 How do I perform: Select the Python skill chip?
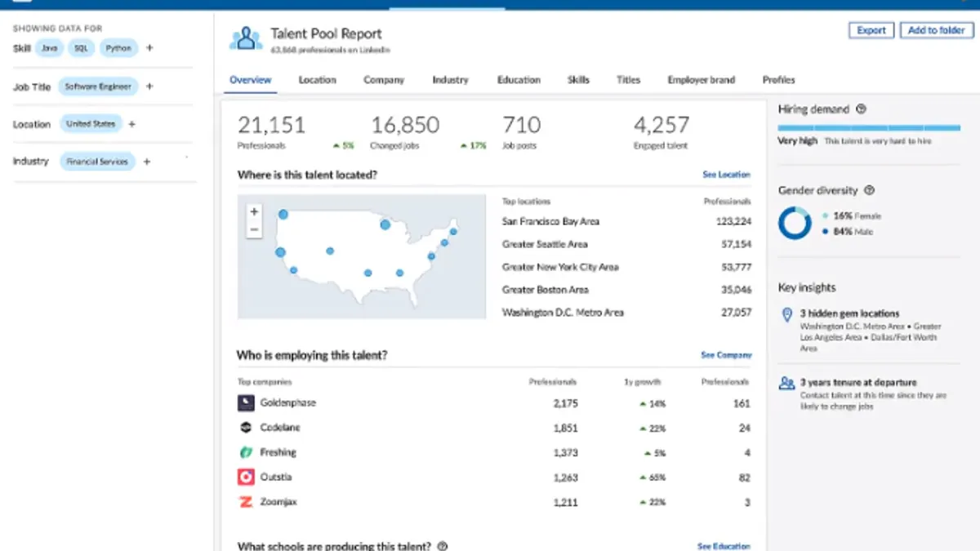[118, 48]
